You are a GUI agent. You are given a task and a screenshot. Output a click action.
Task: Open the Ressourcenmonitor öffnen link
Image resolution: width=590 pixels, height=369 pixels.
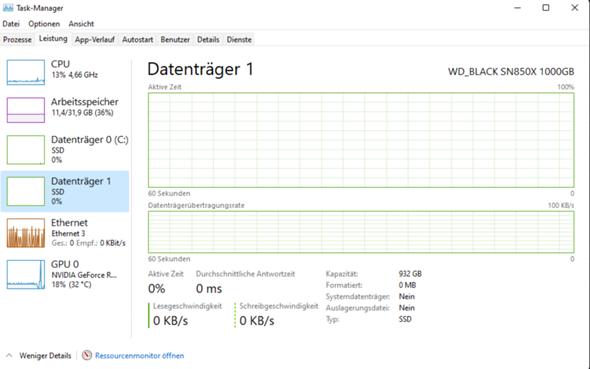[x=140, y=355]
